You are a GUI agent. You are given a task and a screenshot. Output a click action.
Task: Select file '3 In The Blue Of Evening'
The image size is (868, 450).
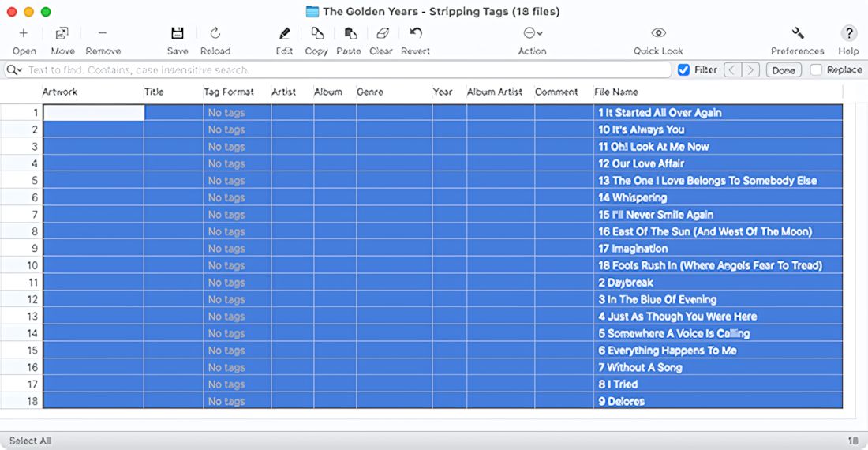click(x=657, y=299)
